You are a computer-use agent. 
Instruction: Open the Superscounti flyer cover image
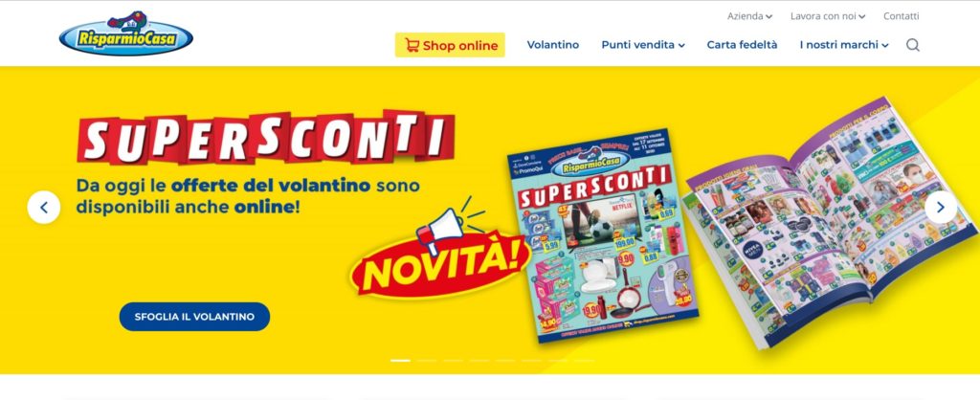tap(603, 236)
